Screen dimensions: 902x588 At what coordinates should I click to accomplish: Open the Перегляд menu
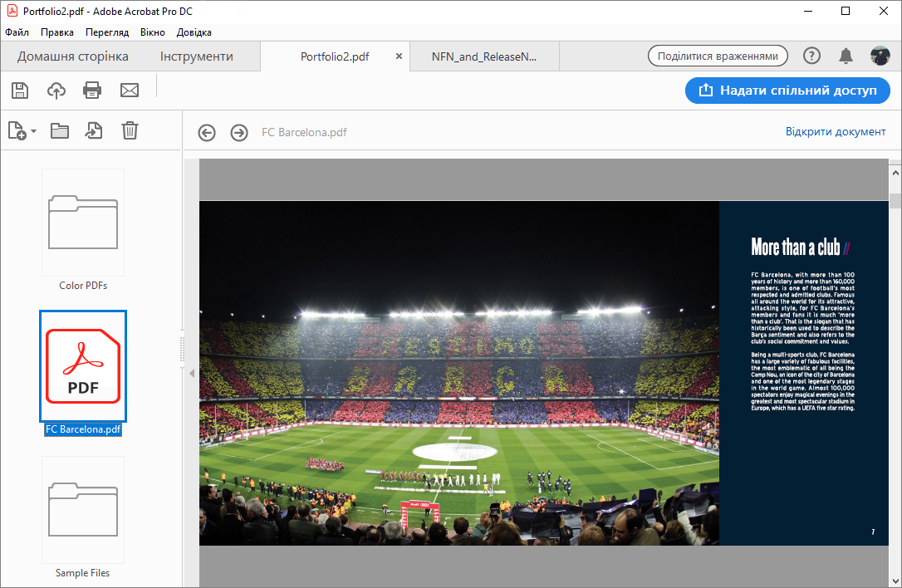pyautogui.click(x=107, y=32)
